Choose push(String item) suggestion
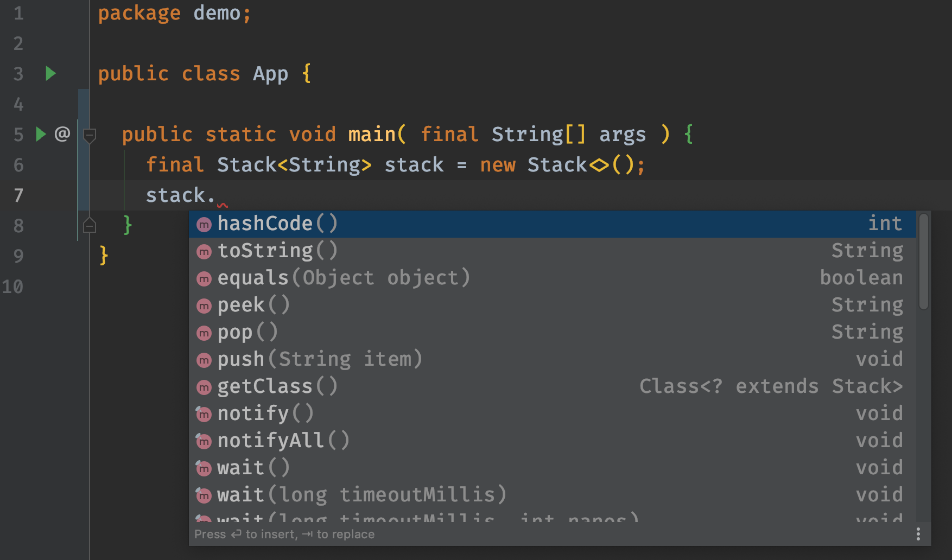The height and width of the screenshot is (560, 952). [x=552, y=359]
